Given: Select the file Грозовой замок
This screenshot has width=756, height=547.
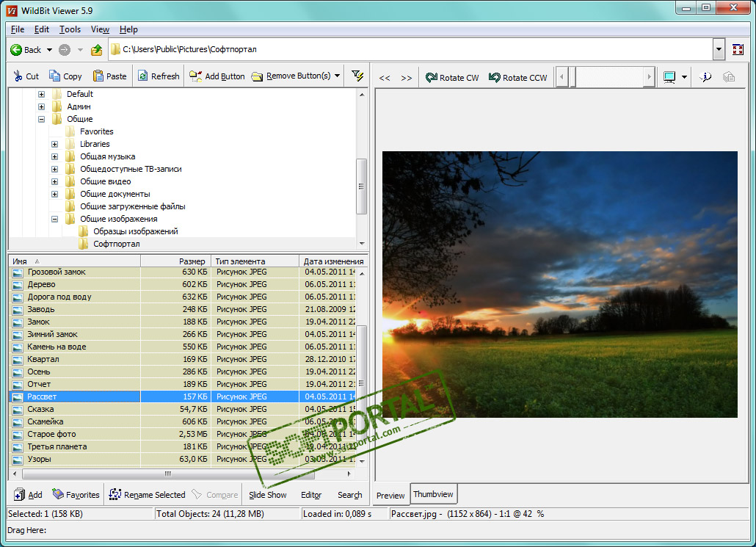Looking at the screenshot, I should [57, 272].
